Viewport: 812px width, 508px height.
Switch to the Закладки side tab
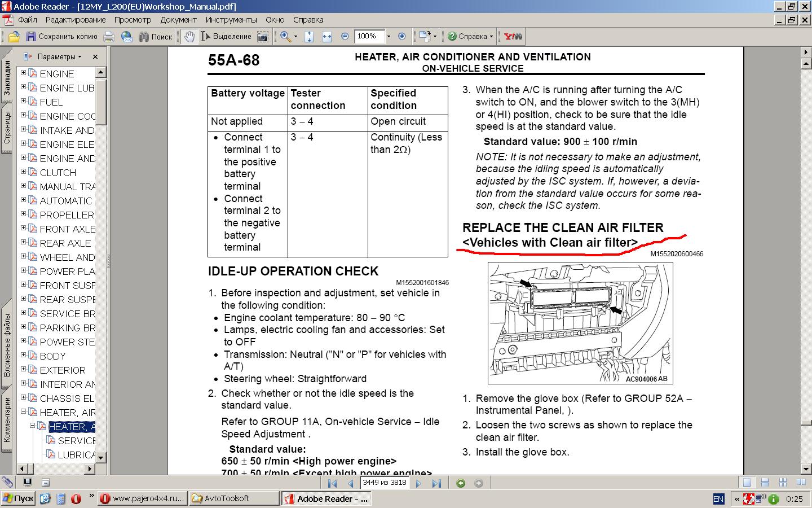7,78
